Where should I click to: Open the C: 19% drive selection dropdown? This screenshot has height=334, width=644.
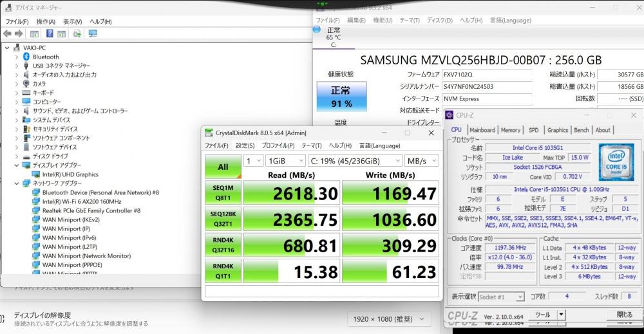tap(355, 161)
